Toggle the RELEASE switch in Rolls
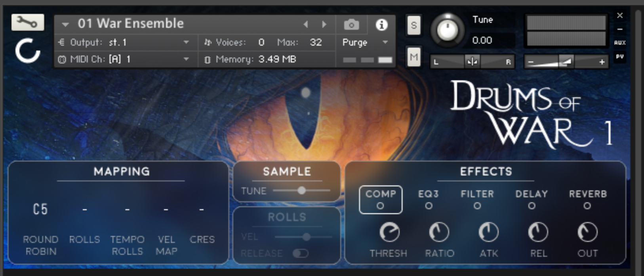This screenshot has width=644, height=276. [x=301, y=253]
